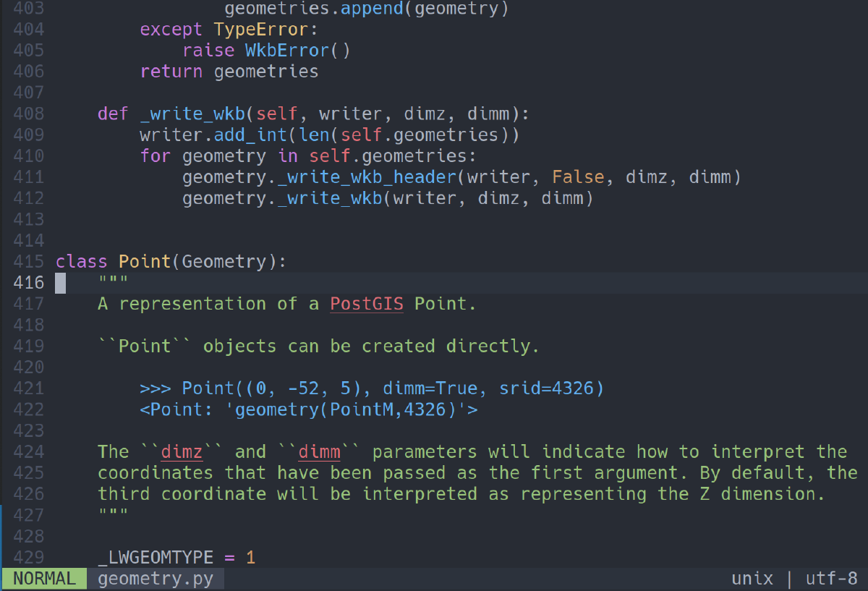Click line number 408 in the gutter
Viewport: 868px width, 591px height.
pyautogui.click(x=29, y=114)
